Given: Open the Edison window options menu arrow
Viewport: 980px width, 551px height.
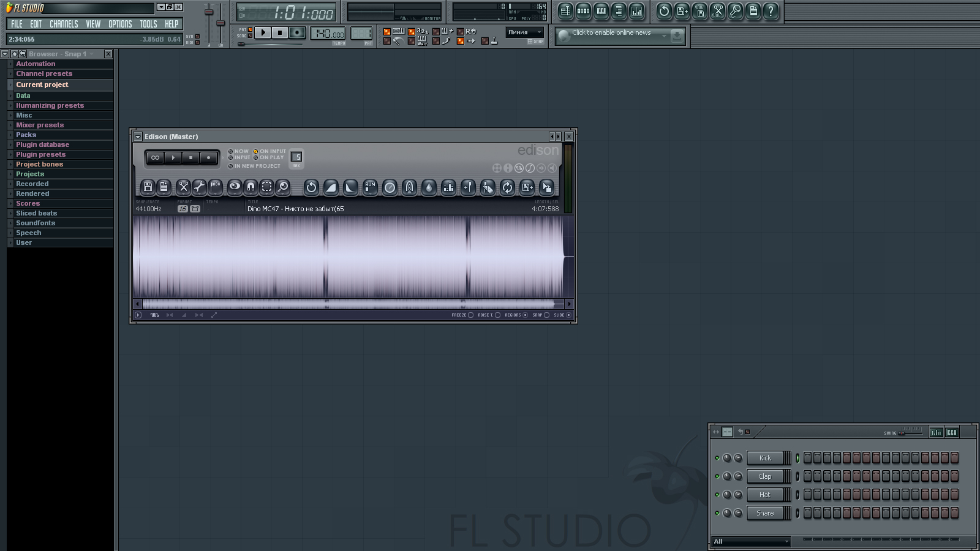Looking at the screenshot, I should coord(138,137).
